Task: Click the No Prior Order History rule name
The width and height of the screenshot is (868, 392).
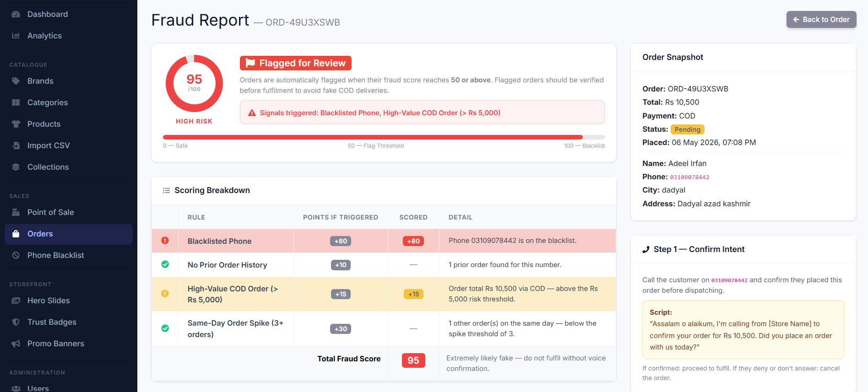Action: tap(228, 265)
